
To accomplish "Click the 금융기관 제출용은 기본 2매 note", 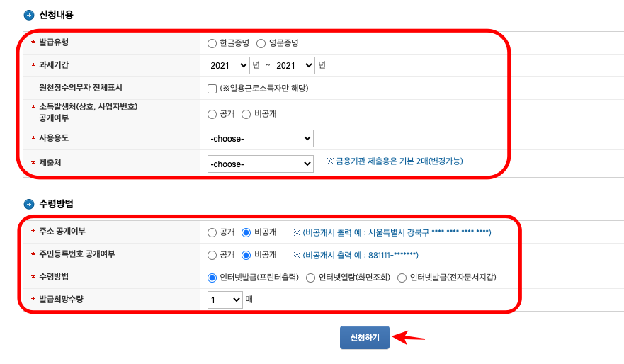I will (x=395, y=161).
